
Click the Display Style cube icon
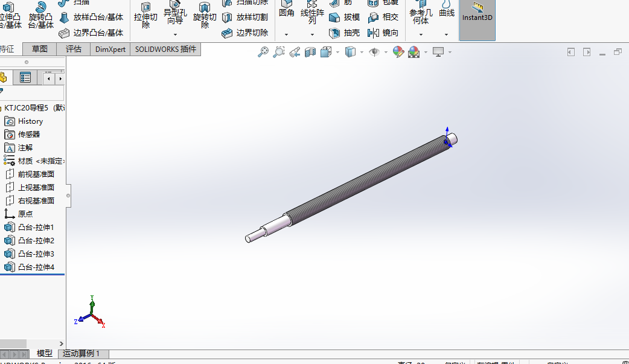[x=350, y=52]
